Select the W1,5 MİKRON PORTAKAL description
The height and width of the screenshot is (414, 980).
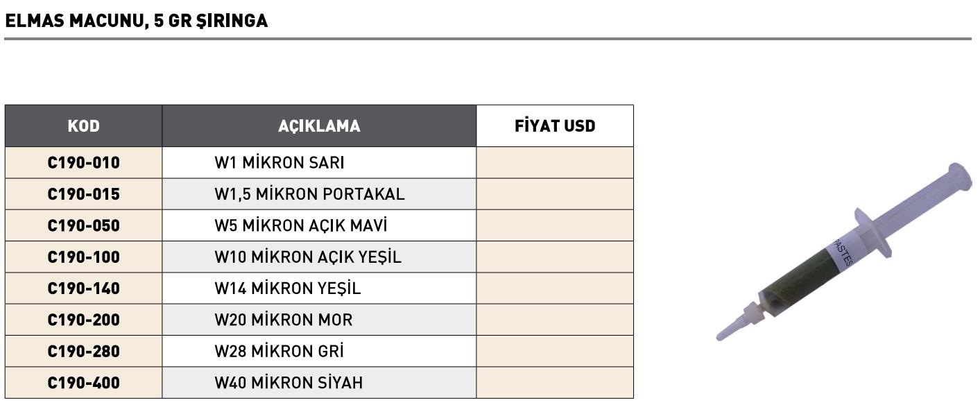point(309,194)
